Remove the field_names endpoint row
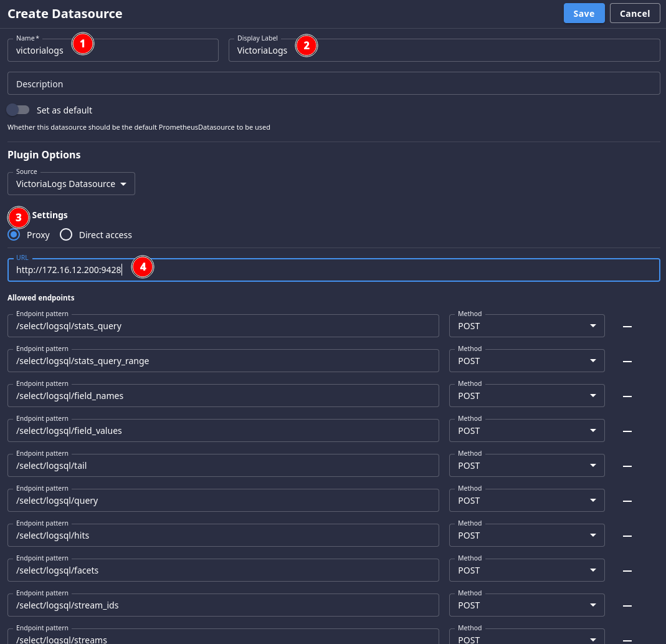Viewport: 666px width, 644px height. tap(627, 396)
